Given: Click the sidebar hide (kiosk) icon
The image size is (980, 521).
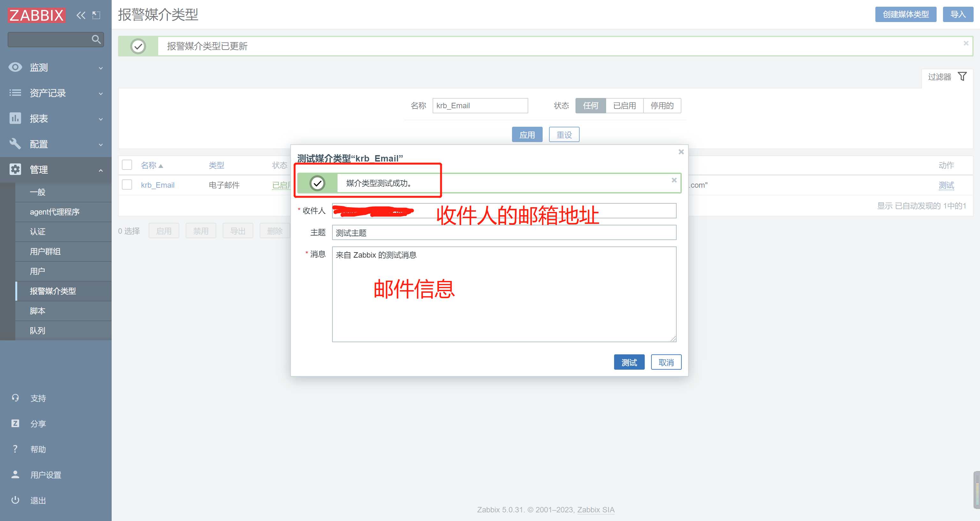Looking at the screenshot, I should pyautogui.click(x=96, y=15).
